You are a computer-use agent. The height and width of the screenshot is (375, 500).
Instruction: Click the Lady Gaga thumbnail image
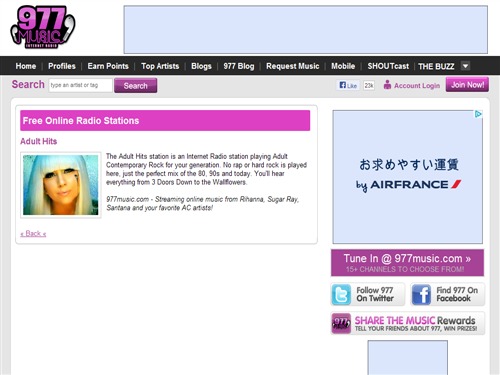pos(61,185)
